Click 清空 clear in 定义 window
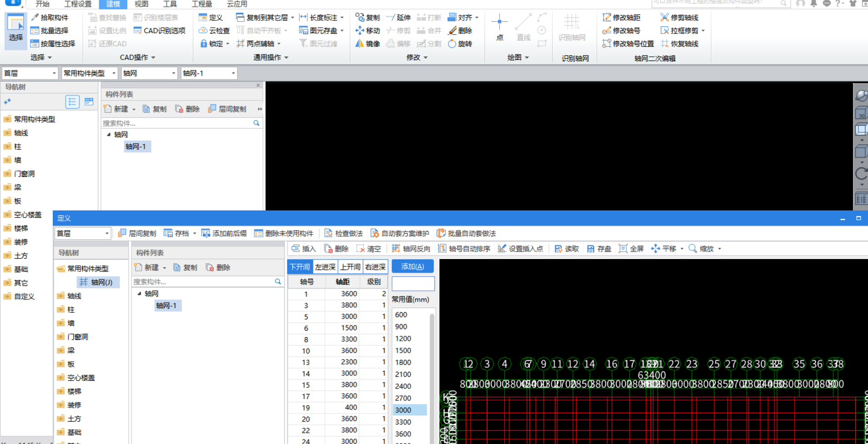 coord(368,249)
